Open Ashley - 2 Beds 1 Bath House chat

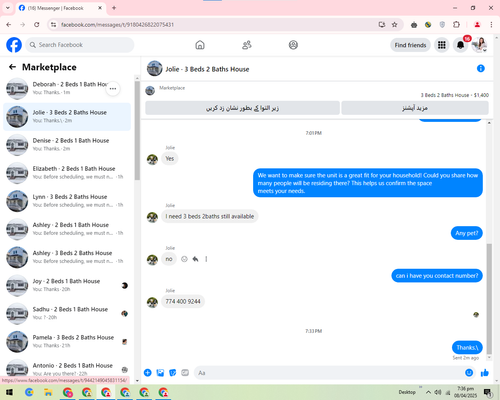pyautogui.click(x=67, y=229)
